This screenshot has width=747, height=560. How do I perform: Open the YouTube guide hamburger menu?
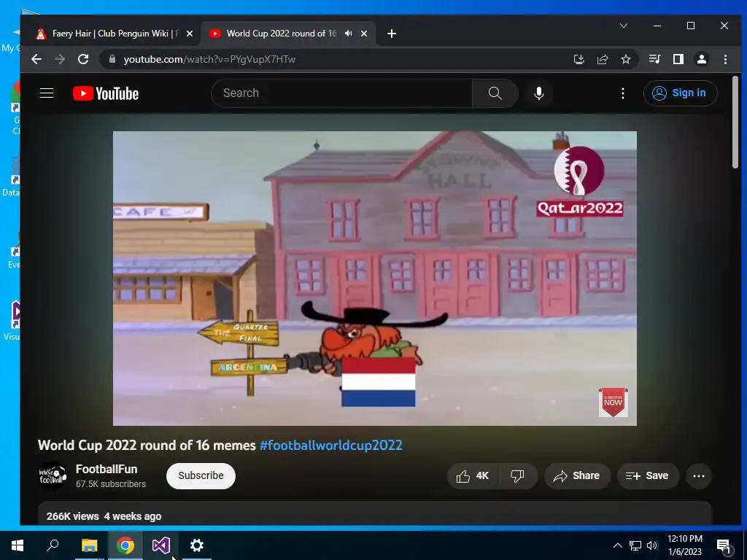(x=47, y=93)
